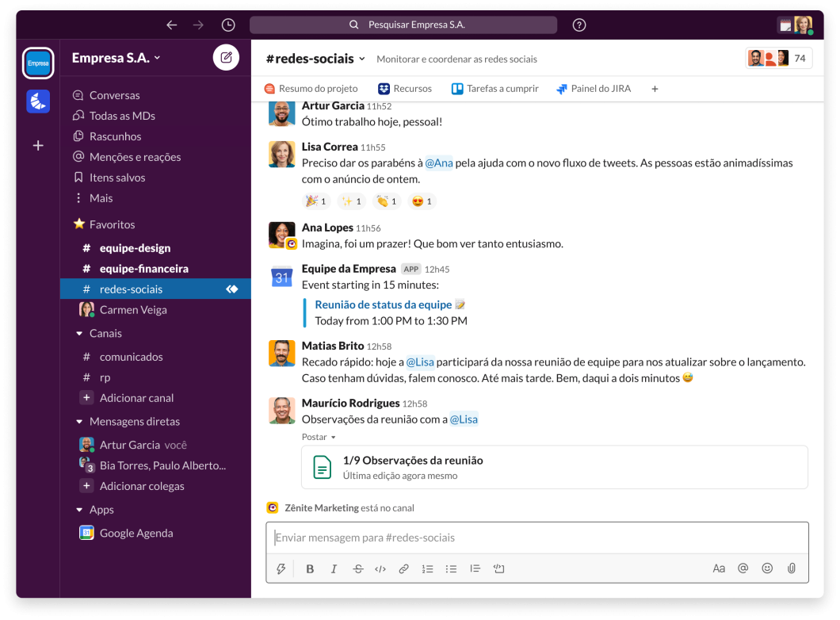840x620 pixels.
Task: Click the back navigation arrow
Action: coord(171,25)
